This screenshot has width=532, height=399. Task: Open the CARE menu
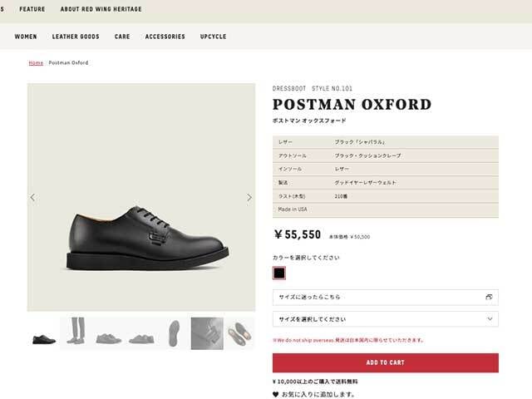click(x=122, y=37)
